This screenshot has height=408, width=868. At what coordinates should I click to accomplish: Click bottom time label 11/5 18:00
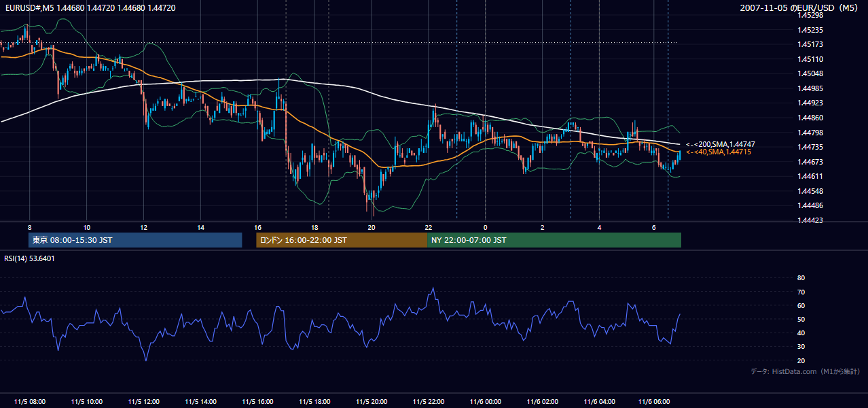[x=314, y=402]
